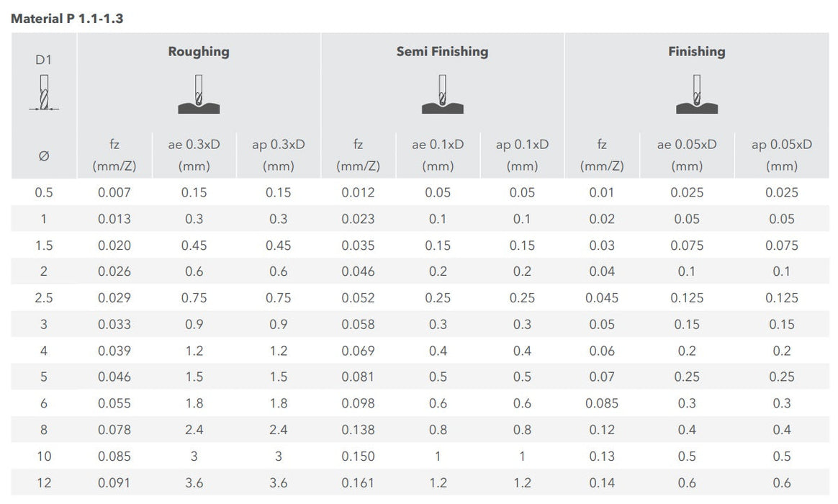Select the Roughing column heading

[x=199, y=52]
